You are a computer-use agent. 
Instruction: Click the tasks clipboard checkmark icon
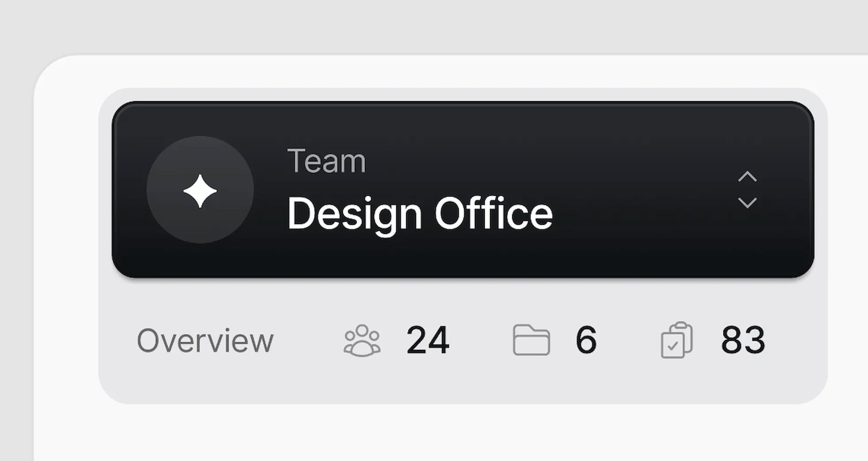(677, 340)
